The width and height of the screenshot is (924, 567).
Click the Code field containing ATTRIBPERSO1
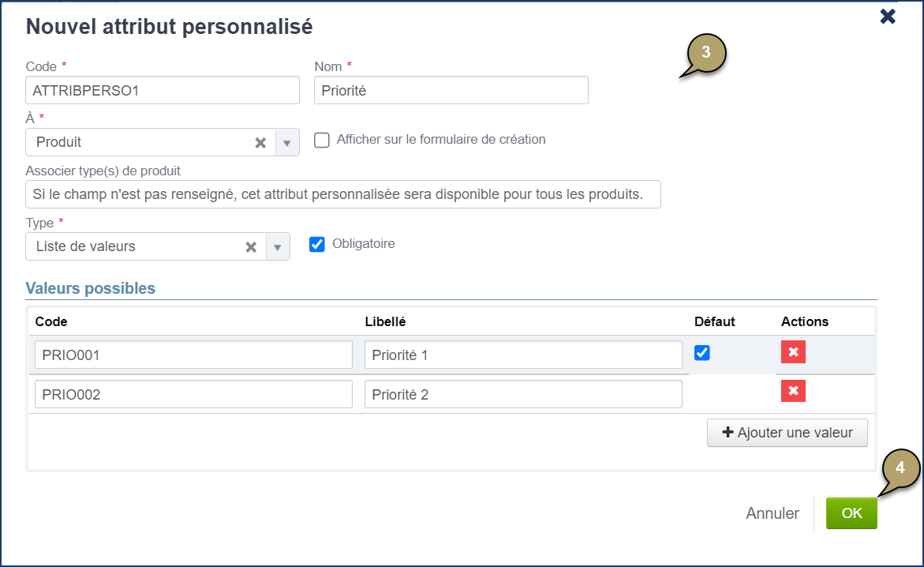162,90
